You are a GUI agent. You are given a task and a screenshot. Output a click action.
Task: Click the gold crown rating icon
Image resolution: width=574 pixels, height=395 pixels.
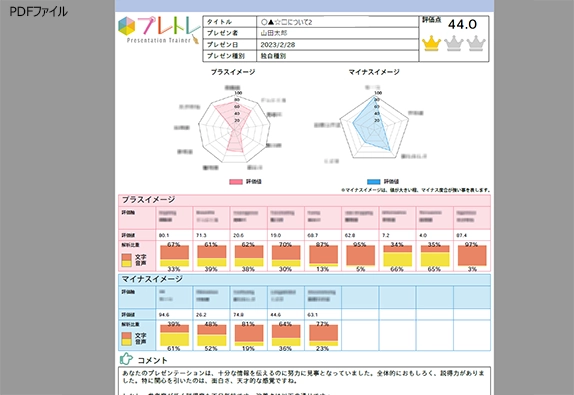point(431,43)
